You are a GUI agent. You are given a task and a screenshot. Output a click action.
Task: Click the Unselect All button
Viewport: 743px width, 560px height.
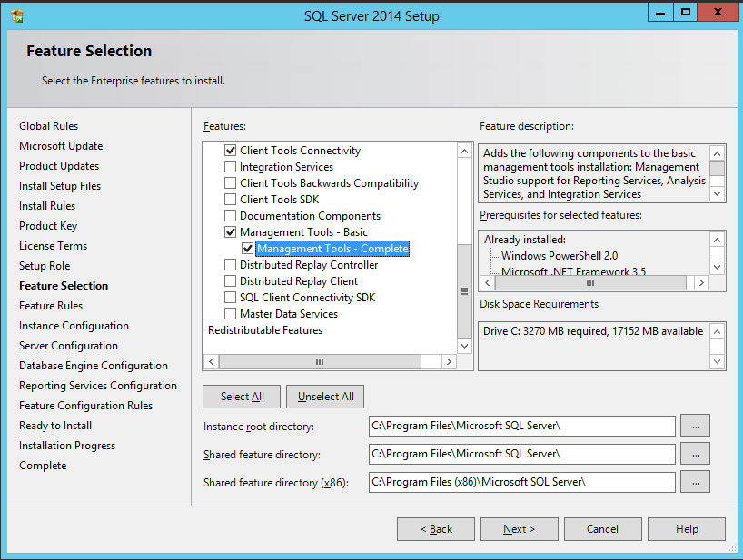click(x=326, y=397)
